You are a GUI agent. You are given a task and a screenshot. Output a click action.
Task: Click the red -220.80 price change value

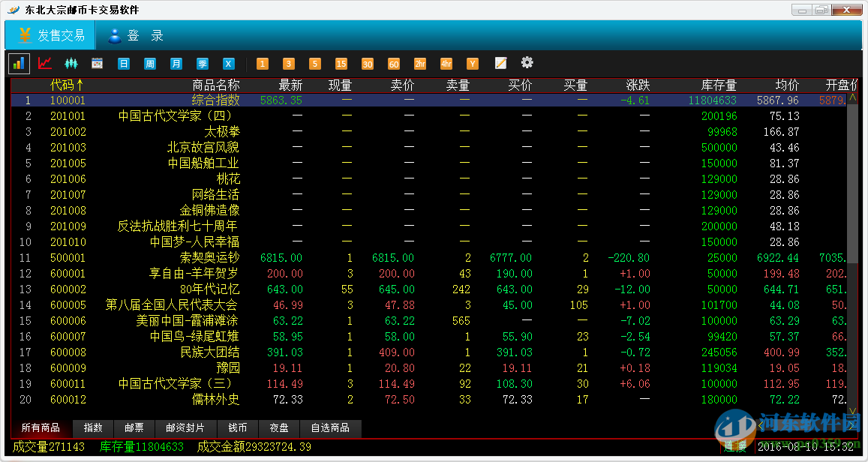630,257
